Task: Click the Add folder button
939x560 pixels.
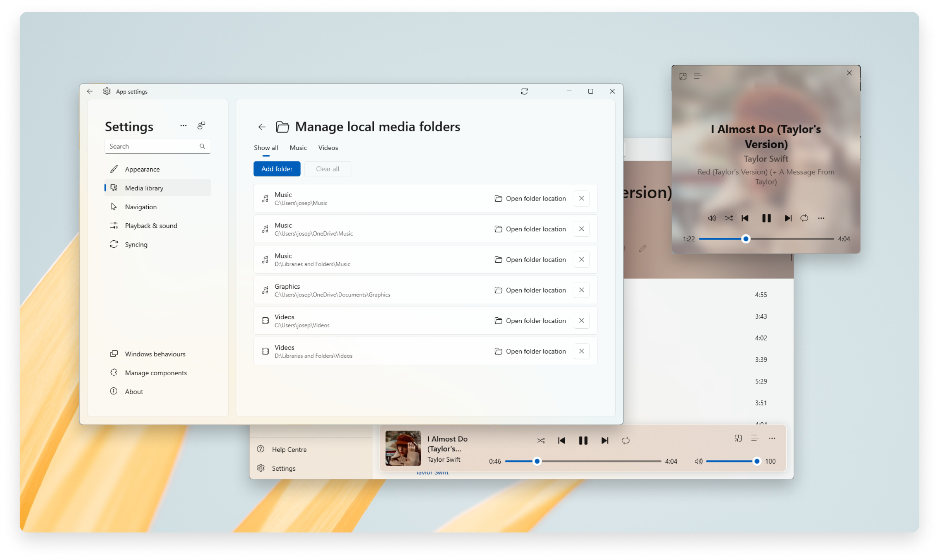Action: point(277,169)
